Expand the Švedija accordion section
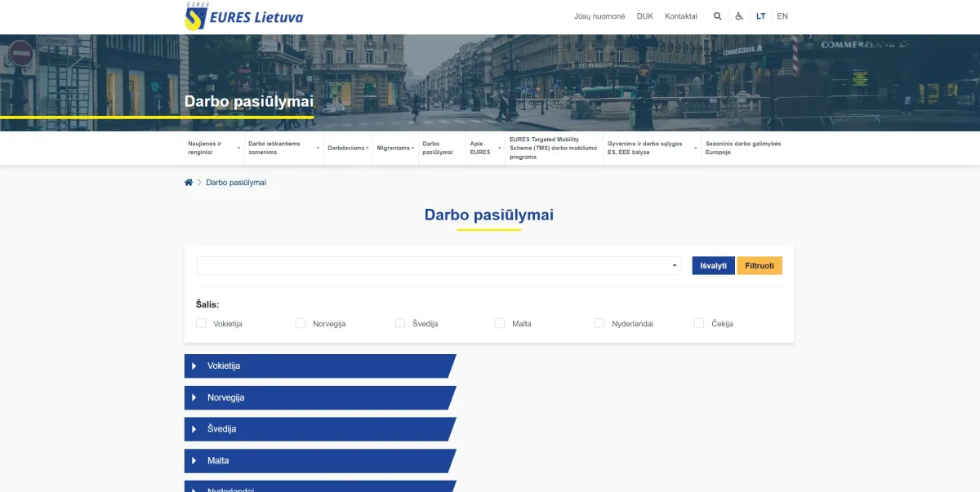980x492 pixels. pyautogui.click(x=318, y=429)
